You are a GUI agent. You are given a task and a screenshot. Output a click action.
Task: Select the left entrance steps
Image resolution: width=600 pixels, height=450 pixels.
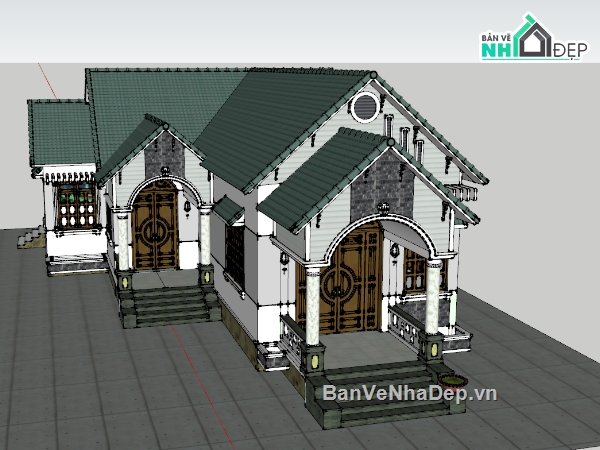coord(167,303)
